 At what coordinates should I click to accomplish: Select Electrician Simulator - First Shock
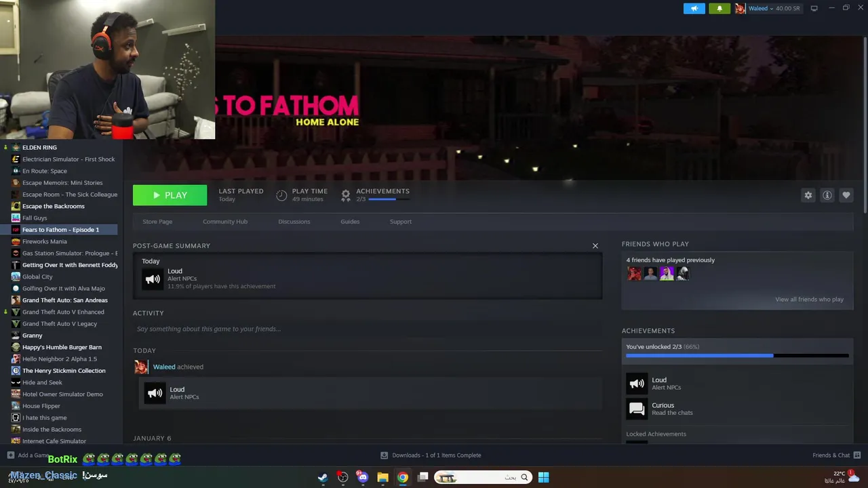point(68,159)
